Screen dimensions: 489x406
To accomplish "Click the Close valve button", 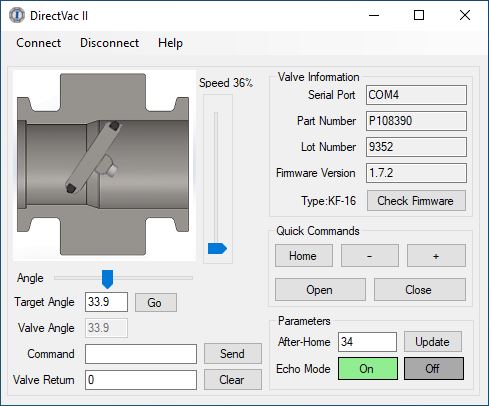I will 420,290.
